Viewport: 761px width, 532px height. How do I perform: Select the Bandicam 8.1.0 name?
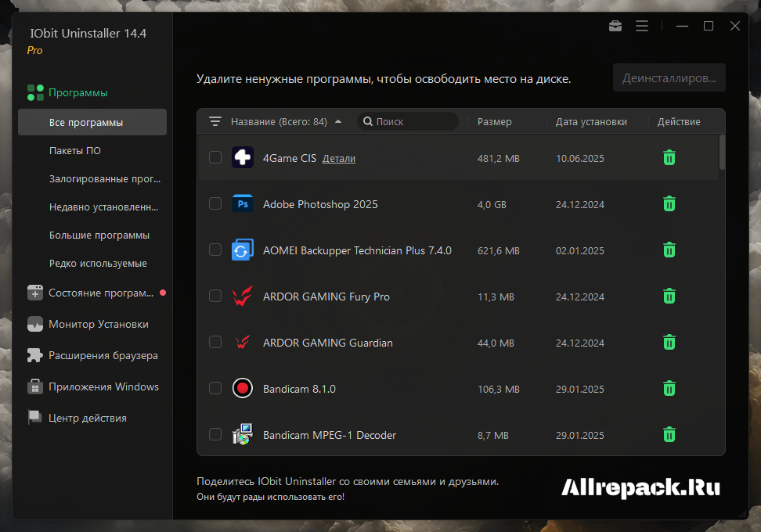(x=299, y=389)
